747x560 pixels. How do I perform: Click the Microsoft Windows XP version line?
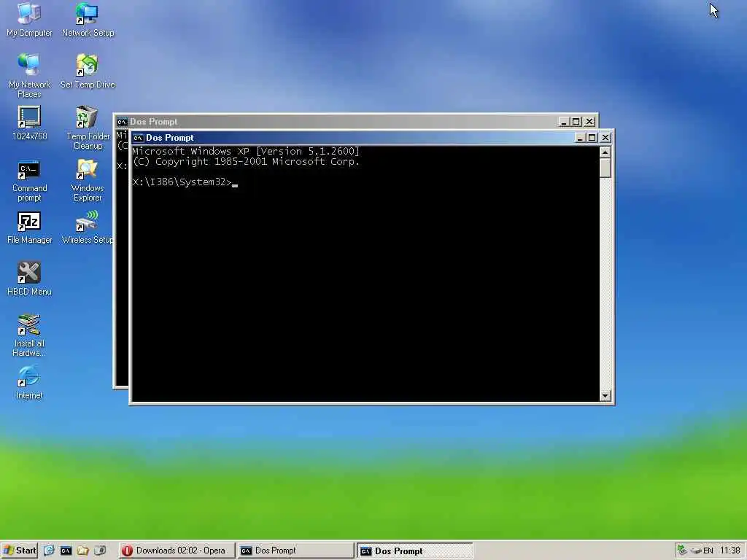tap(246, 152)
